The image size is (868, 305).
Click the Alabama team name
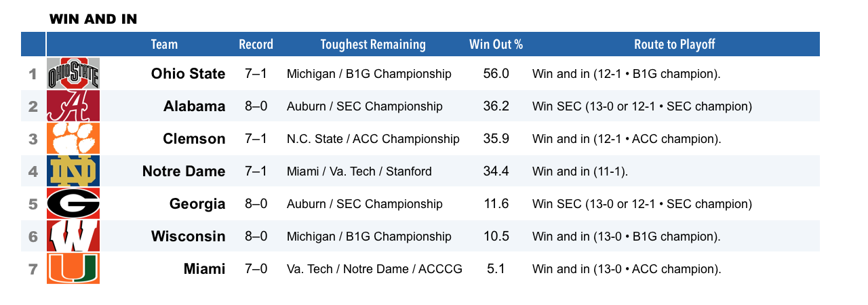(x=194, y=106)
